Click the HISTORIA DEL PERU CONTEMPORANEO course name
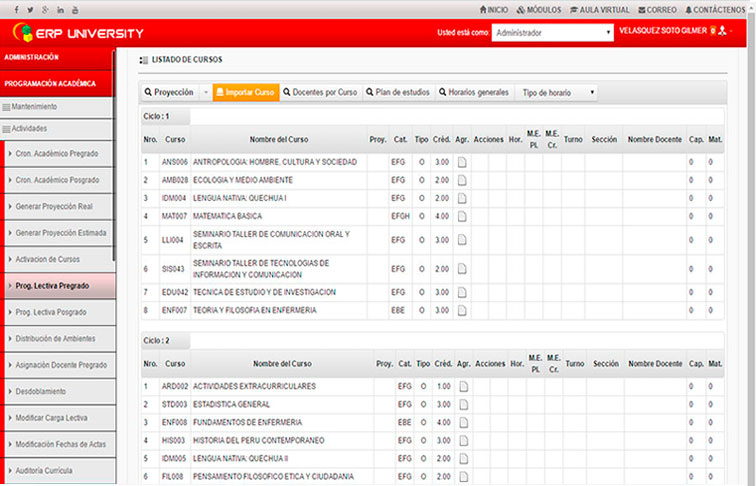Viewport: 756px width, 486px height. [x=258, y=441]
